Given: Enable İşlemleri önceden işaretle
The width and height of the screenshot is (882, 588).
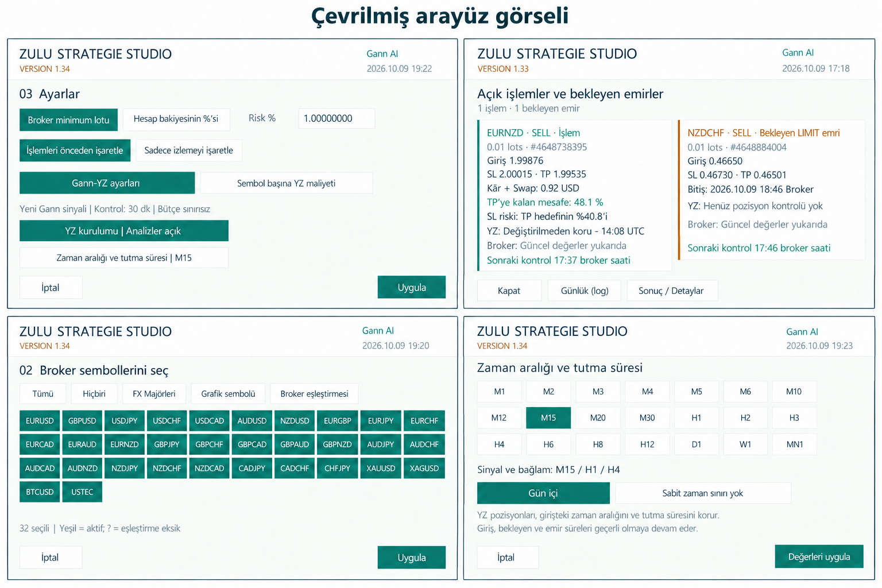Looking at the screenshot, I should (x=75, y=150).
